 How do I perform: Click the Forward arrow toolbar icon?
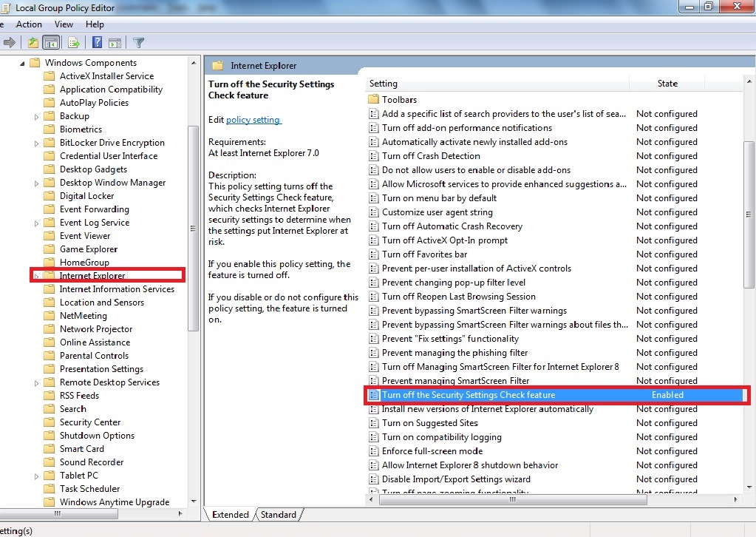[x=9, y=43]
